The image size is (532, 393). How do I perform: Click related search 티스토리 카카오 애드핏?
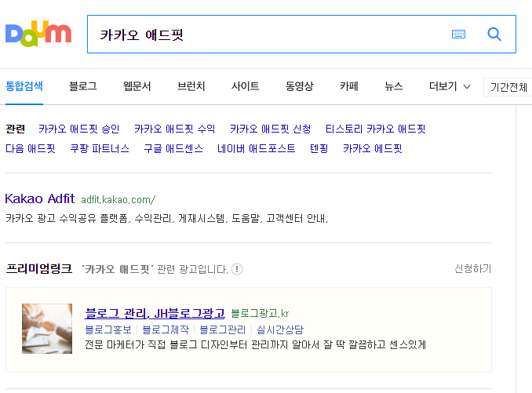click(x=375, y=129)
